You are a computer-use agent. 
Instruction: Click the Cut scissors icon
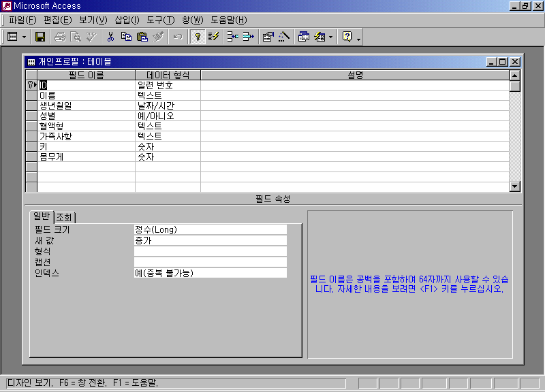click(110, 37)
